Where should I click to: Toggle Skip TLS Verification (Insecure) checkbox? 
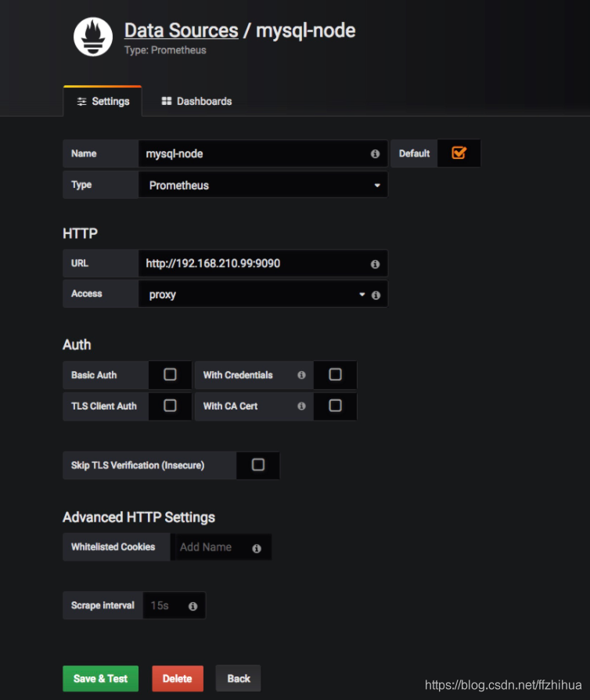pyautogui.click(x=258, y=465)
